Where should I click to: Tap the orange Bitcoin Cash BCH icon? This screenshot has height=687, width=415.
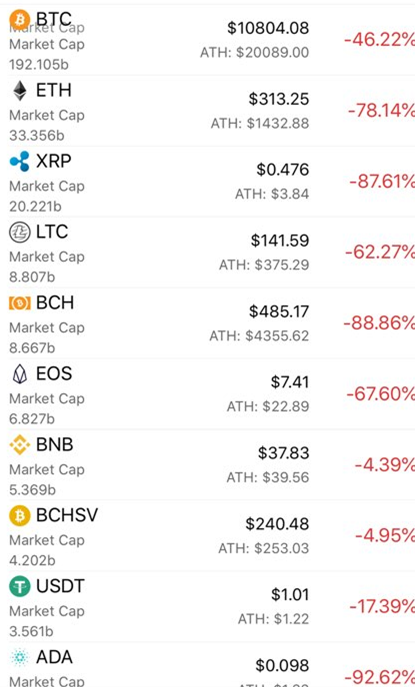click(x=20, y=303)
